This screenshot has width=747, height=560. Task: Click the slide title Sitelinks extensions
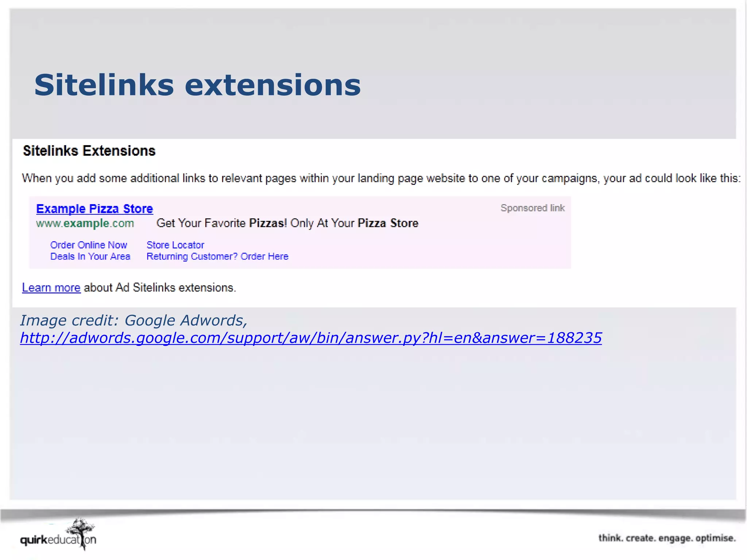tap(197, 85)
